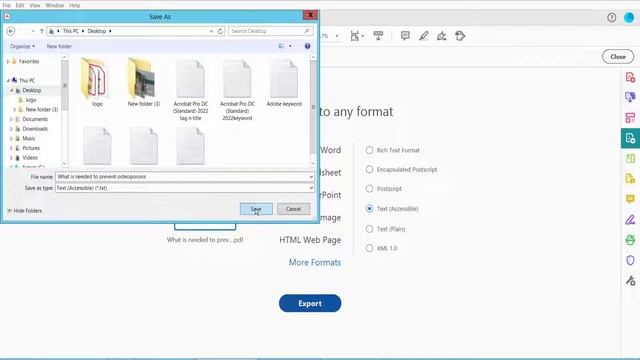Select the active Export PDF sidebar tool
The image size is (640, 360).
[x=630, y=138]
